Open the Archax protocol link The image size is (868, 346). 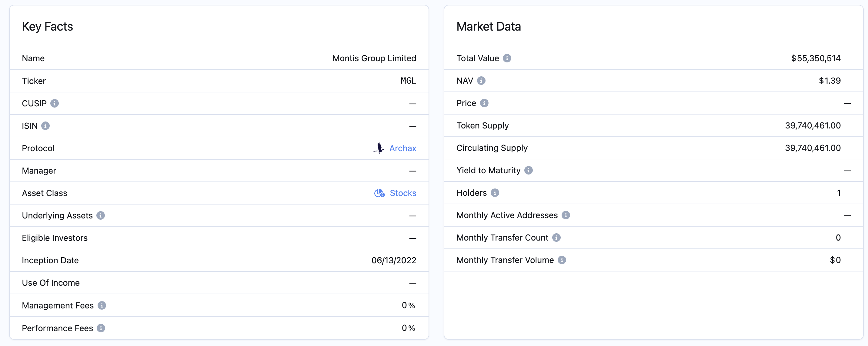coord(403,148)
